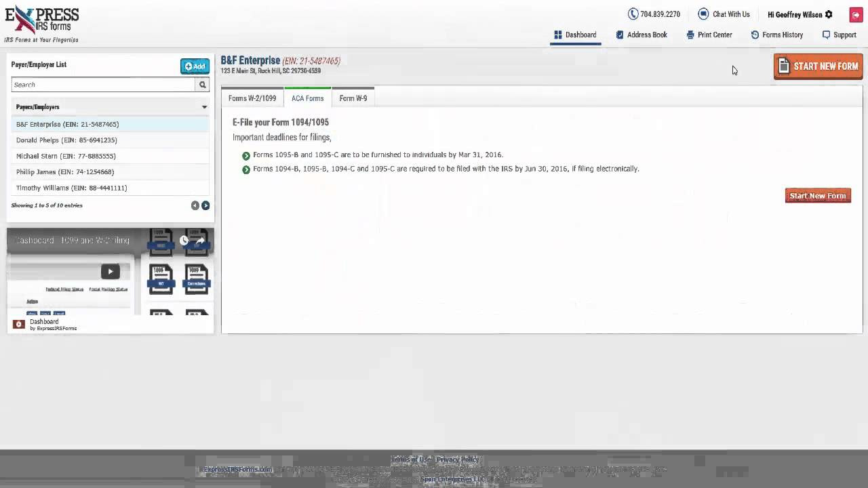This screenshot has height=488, width=868.
Task: Click the Hi Geoffrey Wilson account label
Action: click(795, 14)
